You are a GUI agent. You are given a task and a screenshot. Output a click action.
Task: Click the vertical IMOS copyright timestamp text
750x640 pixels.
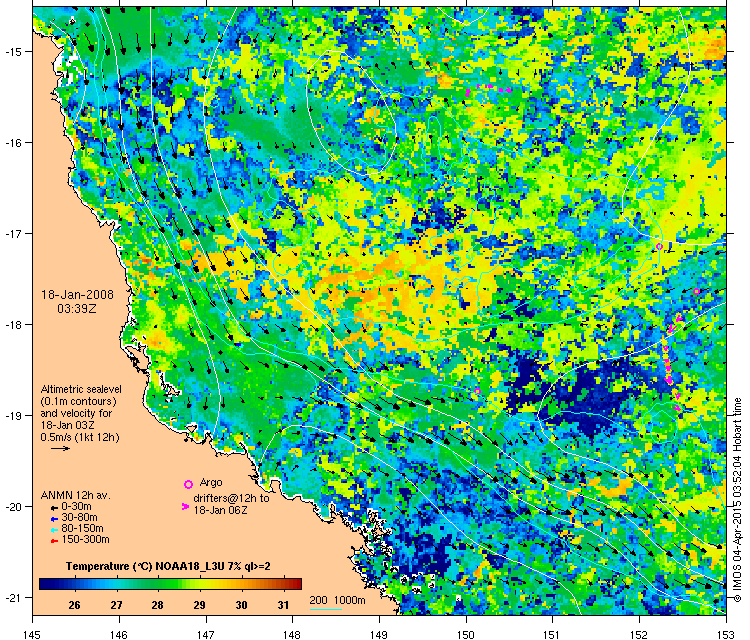(737, 500)
